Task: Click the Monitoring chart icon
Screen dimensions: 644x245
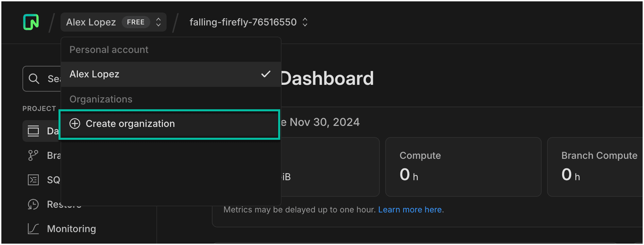Action: (33, 229)
